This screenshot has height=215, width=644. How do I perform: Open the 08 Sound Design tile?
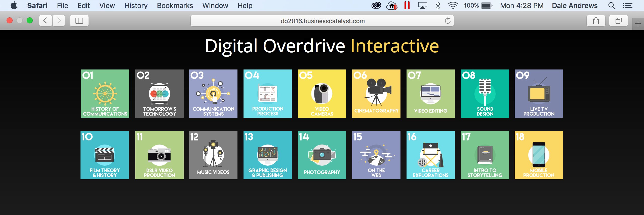[485, 94]
